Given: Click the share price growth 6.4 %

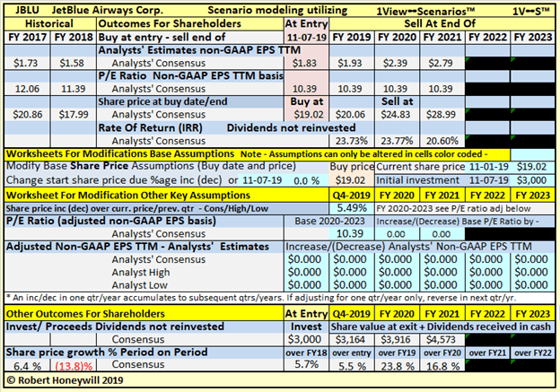Looking at the screenshot, I should point(27,366).
